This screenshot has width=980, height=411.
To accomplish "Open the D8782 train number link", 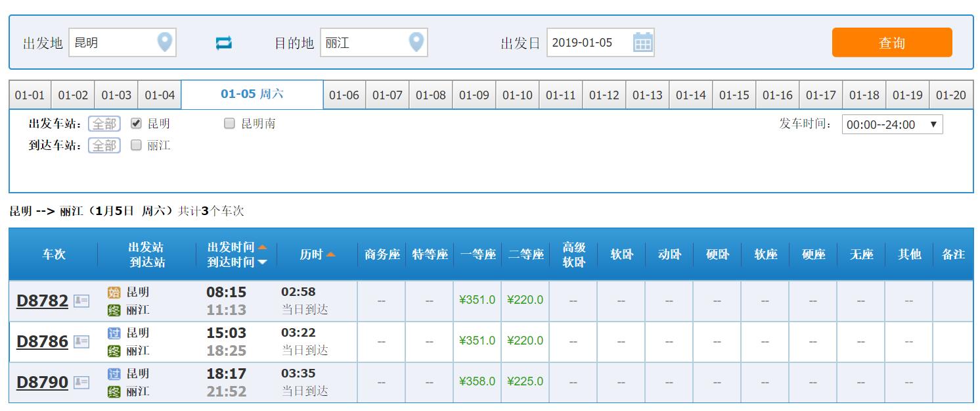I will tap(42, 301).
